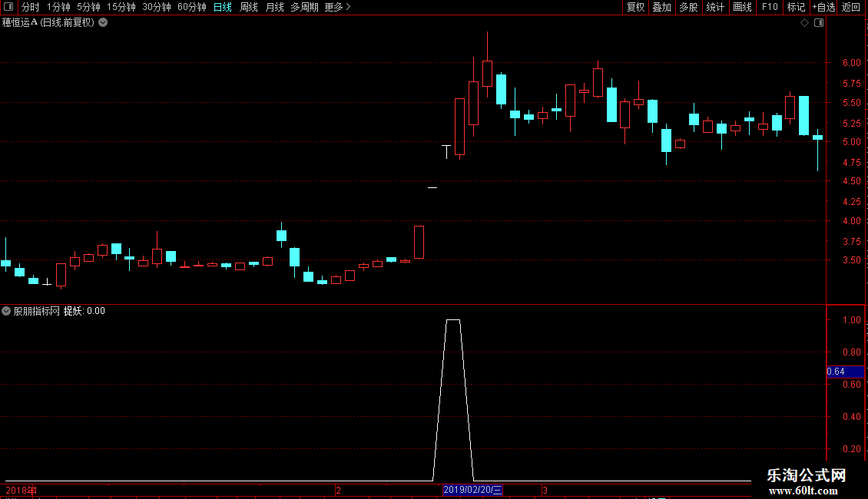This screenshot has height=499, width=868.
Task: Switch to 月线 monthly chart
Action: [x=274, y=7]
